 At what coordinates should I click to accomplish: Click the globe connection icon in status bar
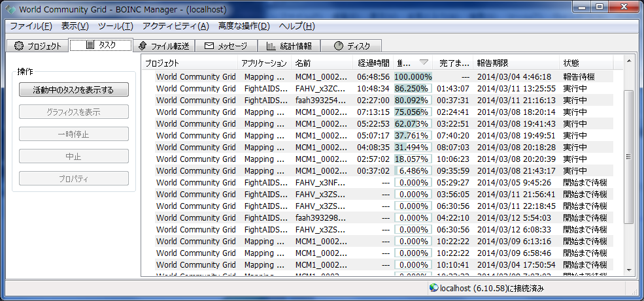point(433,288)
